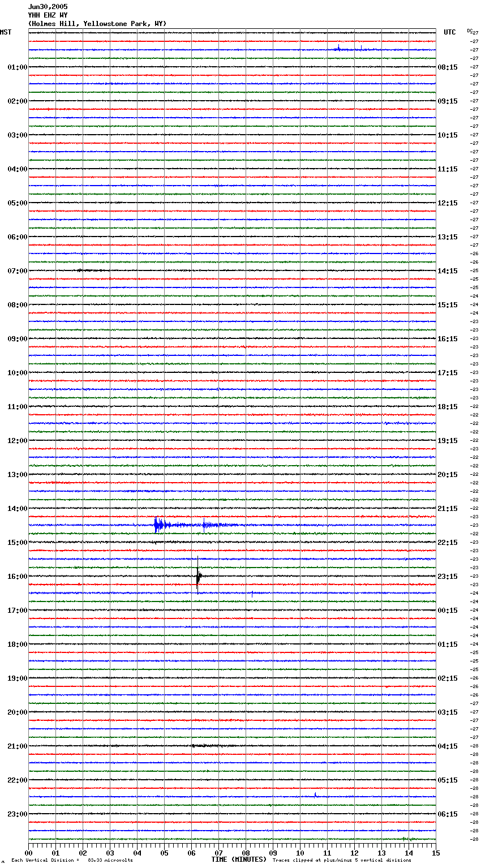This screenshot has height=868, width=481.
Task: Click the 03 minute tick label
Action: (x=110, y=853)
